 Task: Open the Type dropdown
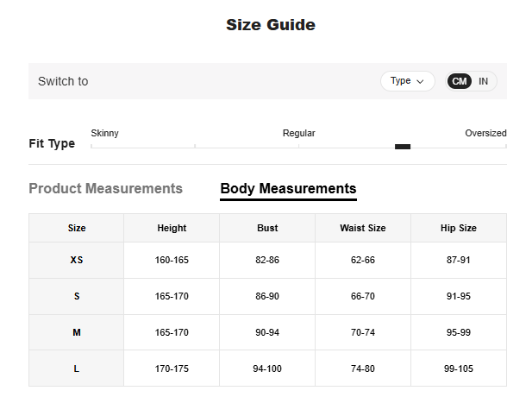click(x=407, y=81)
